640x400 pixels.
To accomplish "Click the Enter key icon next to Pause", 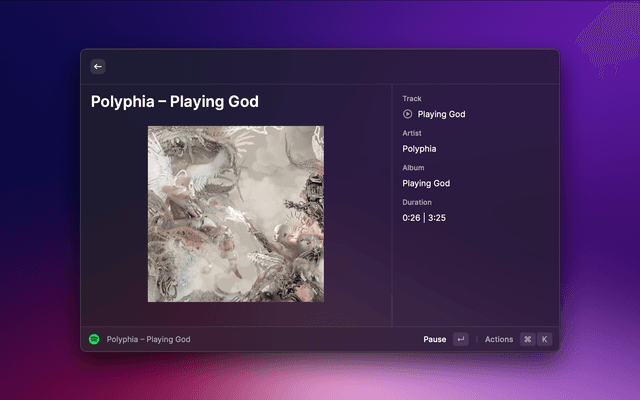I will pos(461,339).
